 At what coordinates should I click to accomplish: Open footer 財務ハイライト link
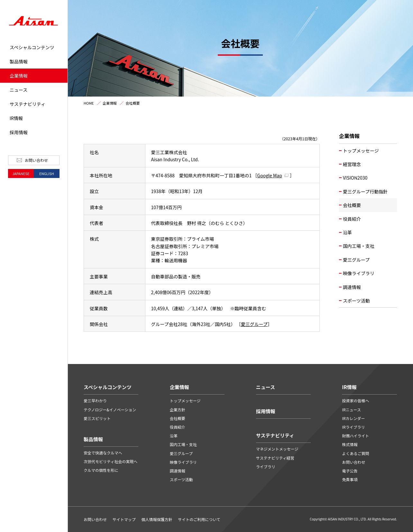[356, 436]
